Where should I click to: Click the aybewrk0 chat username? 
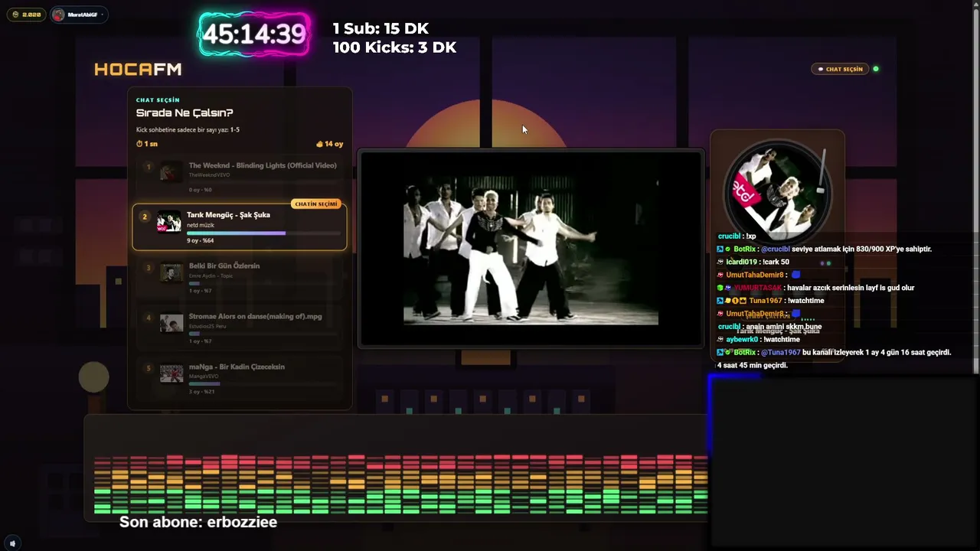(742, 340)
